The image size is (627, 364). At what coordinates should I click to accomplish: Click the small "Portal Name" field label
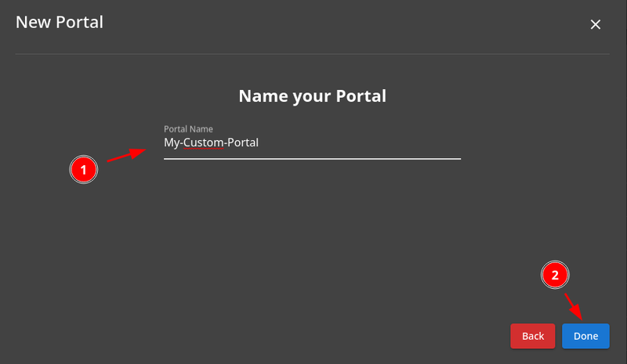tap(188, 128)
